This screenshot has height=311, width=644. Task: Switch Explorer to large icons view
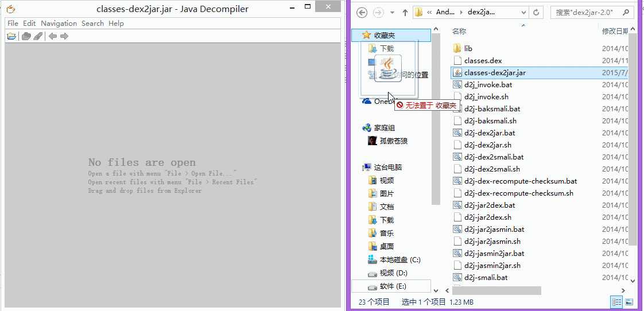click(x=629, y=302)
